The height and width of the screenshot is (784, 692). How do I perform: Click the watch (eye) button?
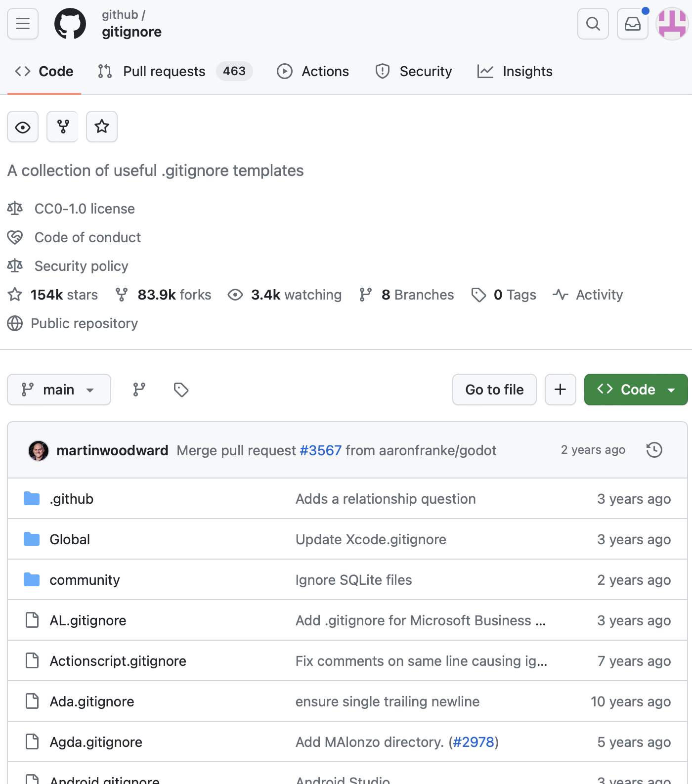[x=23, y=127]
